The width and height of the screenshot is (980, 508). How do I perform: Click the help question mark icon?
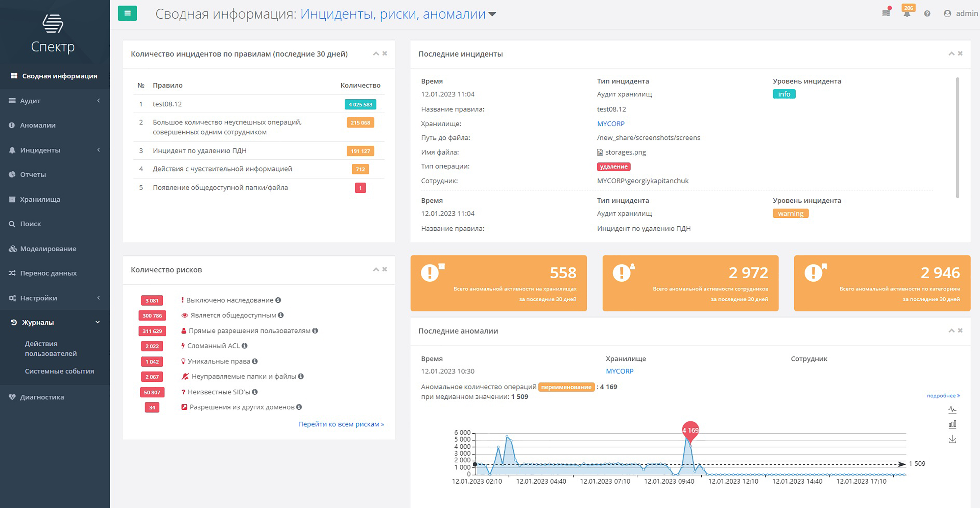927,14
